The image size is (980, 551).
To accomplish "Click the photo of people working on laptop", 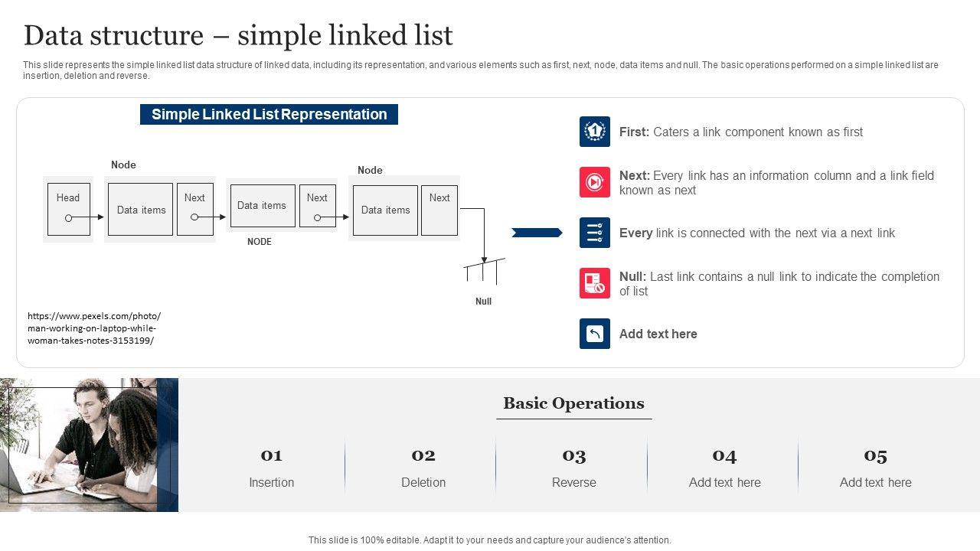I will [x=84, y=445].
